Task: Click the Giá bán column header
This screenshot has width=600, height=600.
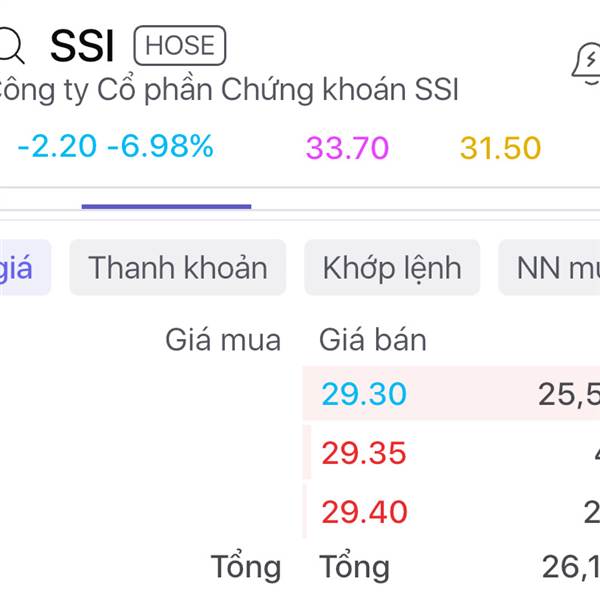Action: coord(373,340)
